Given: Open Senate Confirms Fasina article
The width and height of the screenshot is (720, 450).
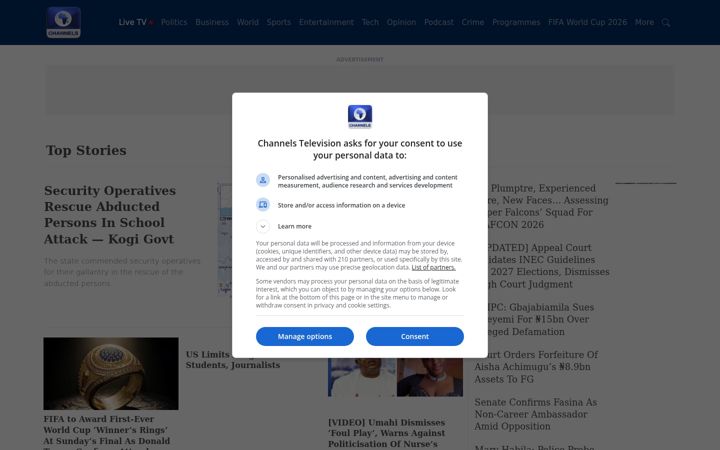Looking at the screenshot, I should [x=535, y=414].
